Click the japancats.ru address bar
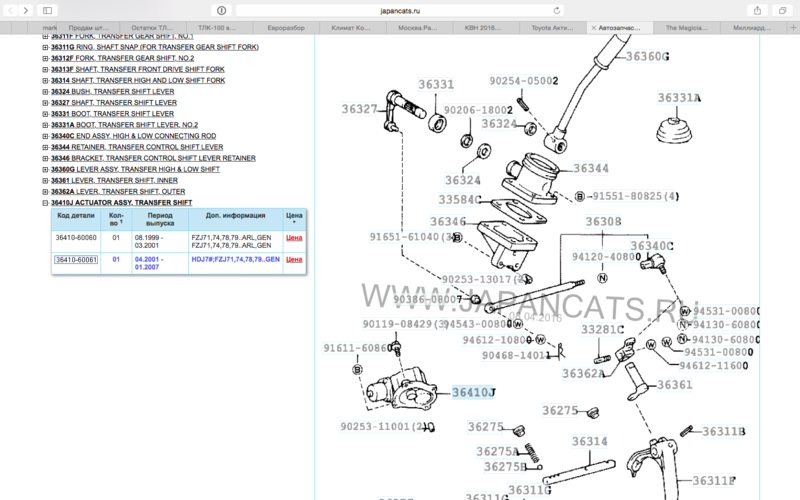The width and height of the screenshot is (800, 500). pyautogui.click(x=400, y=10)
